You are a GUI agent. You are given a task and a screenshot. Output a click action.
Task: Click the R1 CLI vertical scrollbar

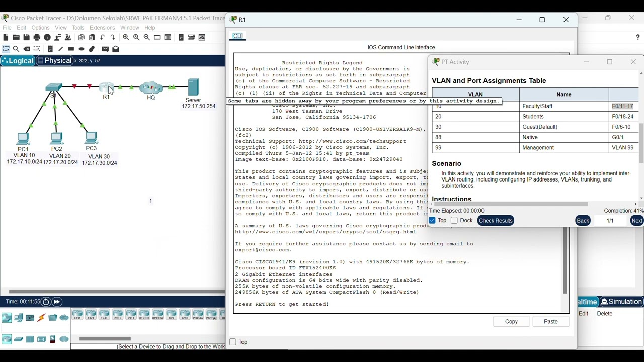coord(565,260)
